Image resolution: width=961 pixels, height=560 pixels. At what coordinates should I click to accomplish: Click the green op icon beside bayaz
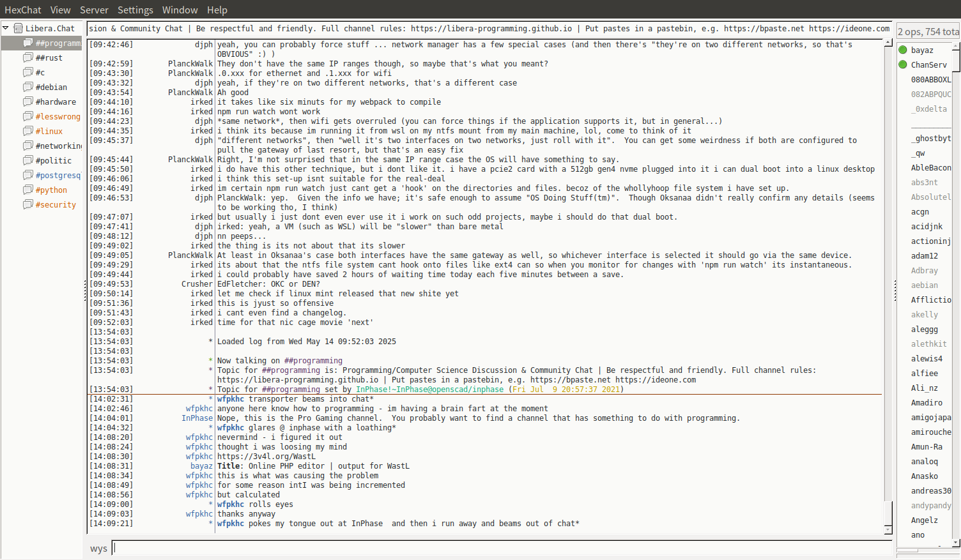tap(903, 50)
